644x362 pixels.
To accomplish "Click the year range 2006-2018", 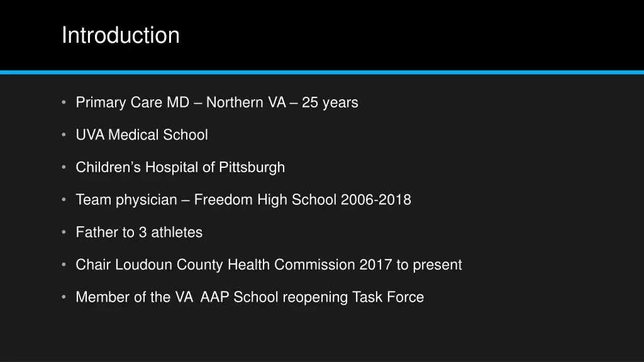I will (x=376, y=200).
